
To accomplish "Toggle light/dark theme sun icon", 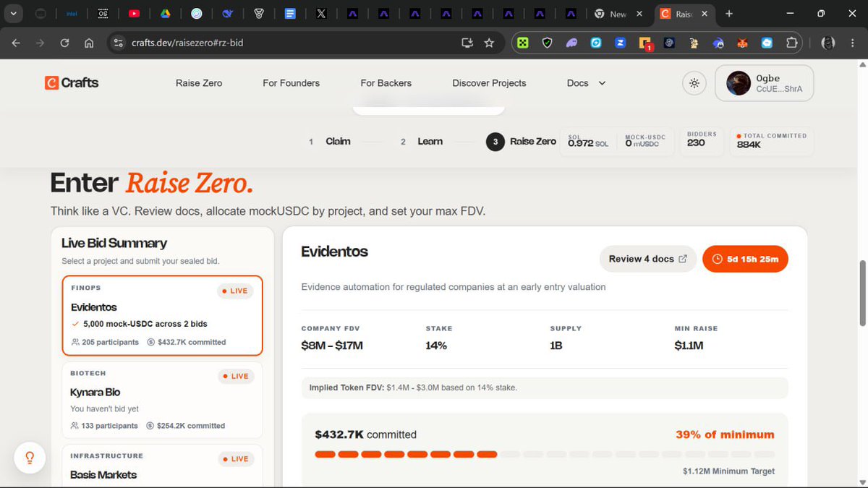I will 694,83.
